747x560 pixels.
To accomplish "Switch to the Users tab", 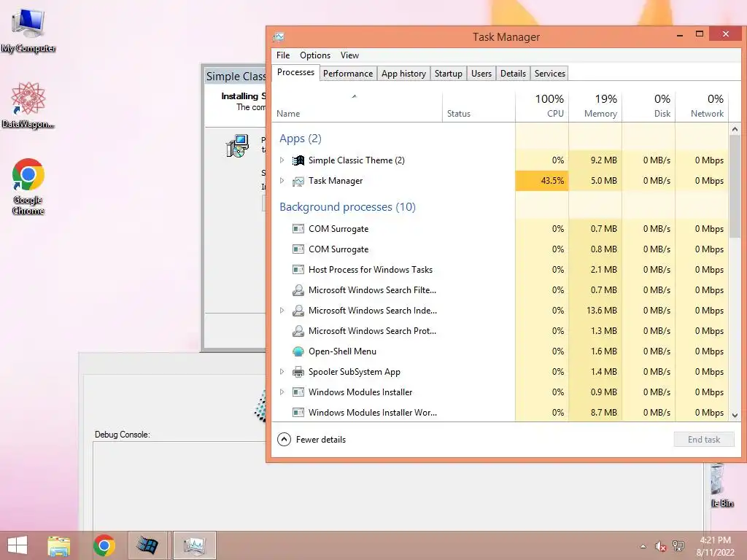I will pos(481,74).
